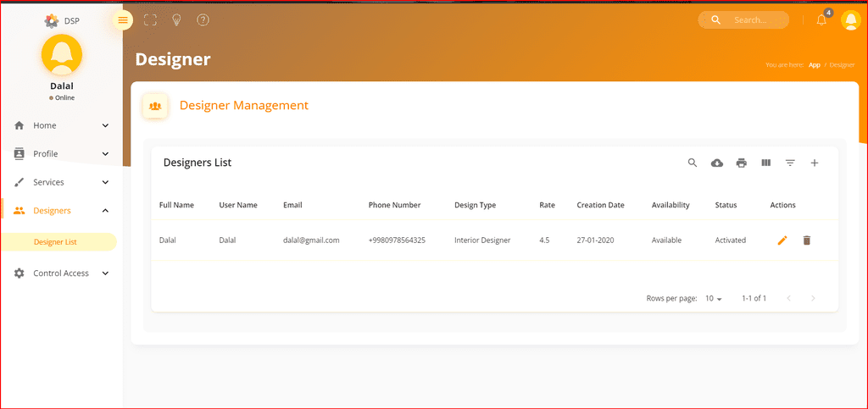Viewport: 868px width, 409px height.
Task: Sort by Design Type column header
Action: (x=475, y=205)
